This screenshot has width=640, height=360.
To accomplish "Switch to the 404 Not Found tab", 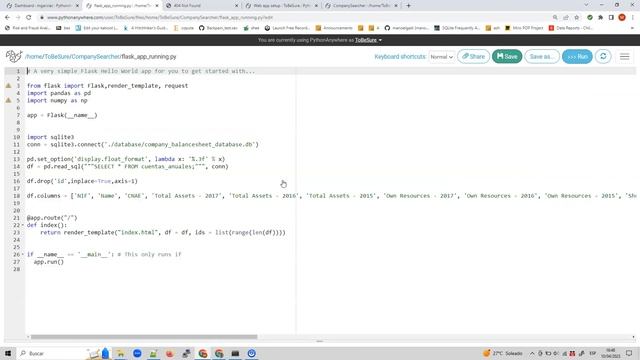I will 203,6.
